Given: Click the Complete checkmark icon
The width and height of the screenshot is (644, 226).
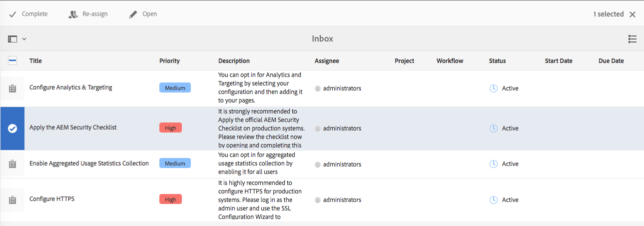Looking at the screenshot, I should pos(12,14).
